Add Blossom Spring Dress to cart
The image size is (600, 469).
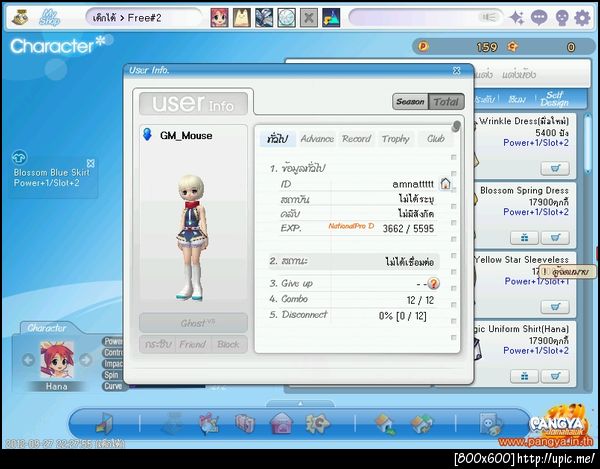(x=555, y=238)
